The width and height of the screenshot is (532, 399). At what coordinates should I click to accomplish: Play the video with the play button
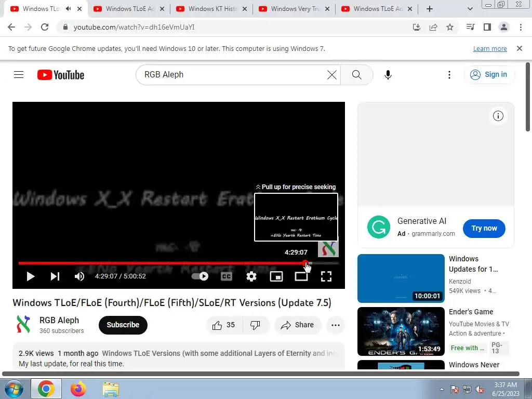(31, 276)
